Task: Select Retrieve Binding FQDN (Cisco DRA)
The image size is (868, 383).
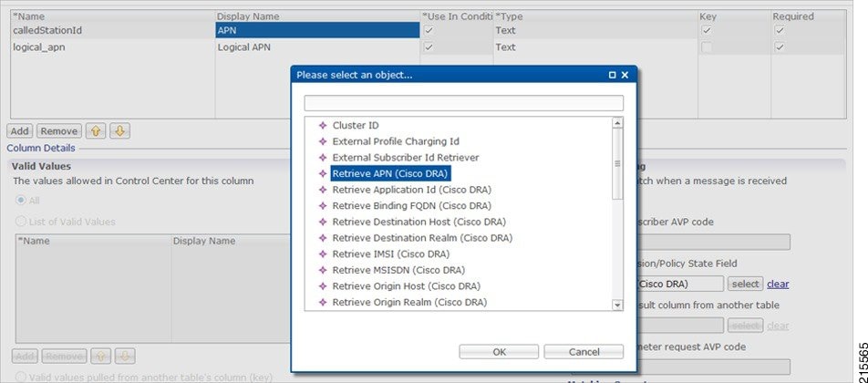Action: (412, 206)
